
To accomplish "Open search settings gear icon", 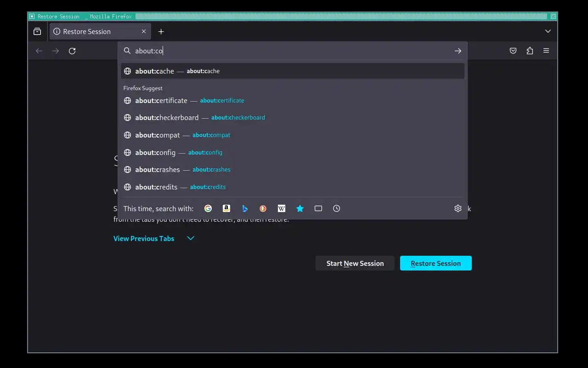I will [x=458, y=208].
